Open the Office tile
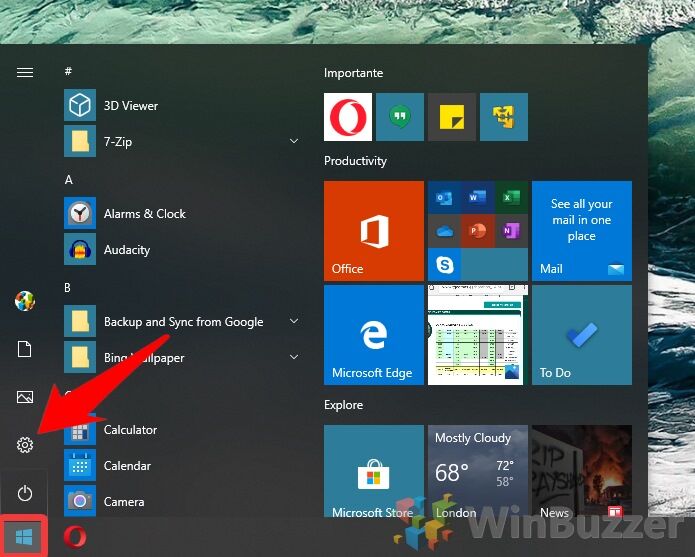The width and height of the screenshot is (695, 557). coord(374,231)
